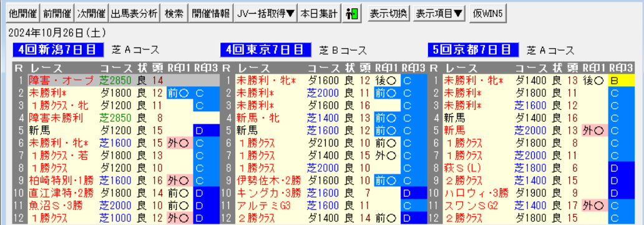
Task: Click 表示切换 to switch display
Action: [x=388, y=14]
